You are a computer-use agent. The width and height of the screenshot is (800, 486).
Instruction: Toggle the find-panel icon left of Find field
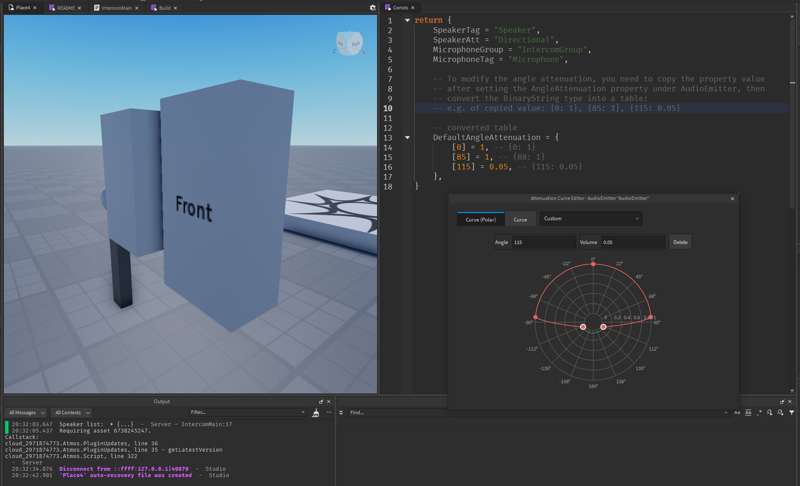click(341, 413)
